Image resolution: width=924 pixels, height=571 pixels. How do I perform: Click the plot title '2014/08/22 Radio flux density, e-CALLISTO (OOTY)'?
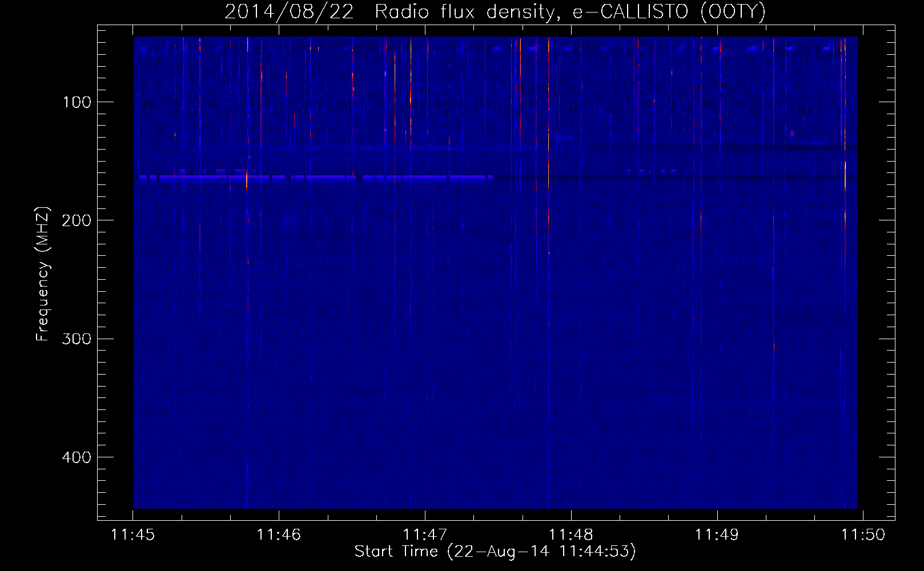click(495, 12)
